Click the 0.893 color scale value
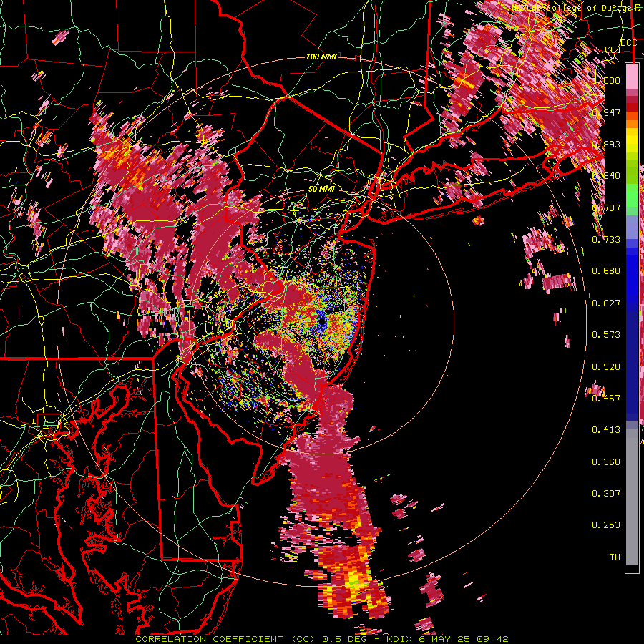644x644 pixels. tap(606, 144)
